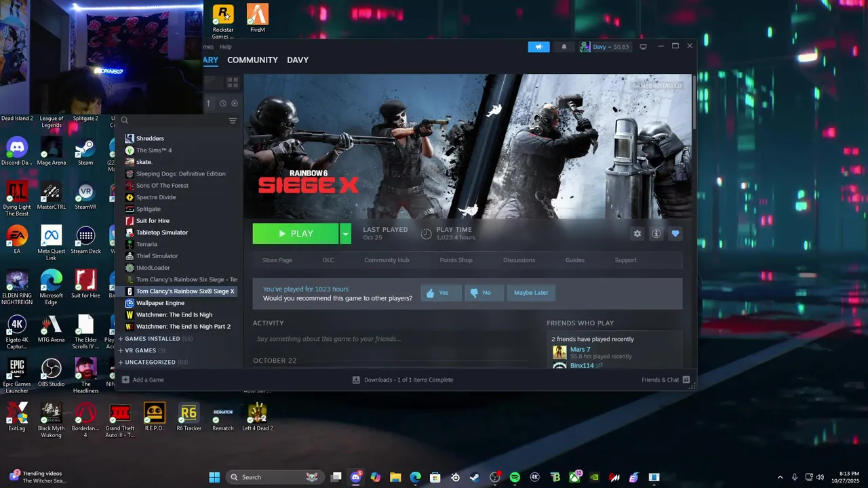
Task: Open R6 Tracker desktop icon
Action: [189, 417]
